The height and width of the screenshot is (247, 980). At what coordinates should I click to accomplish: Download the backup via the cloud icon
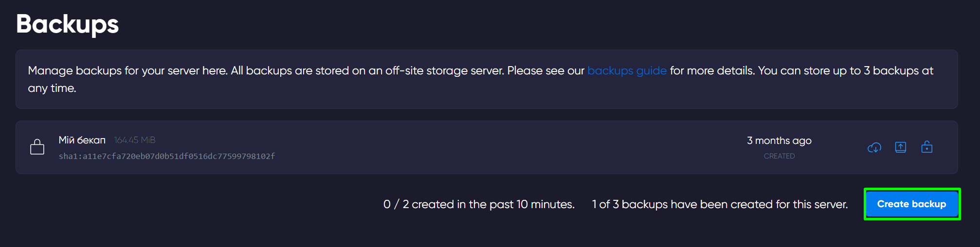tap(874, 147)
